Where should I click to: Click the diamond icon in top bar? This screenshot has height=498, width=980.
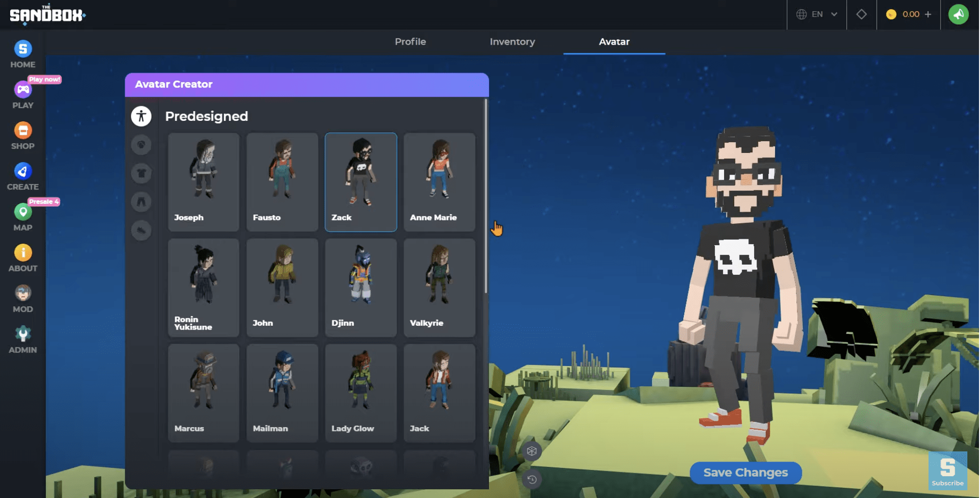(x=862, y=15)
